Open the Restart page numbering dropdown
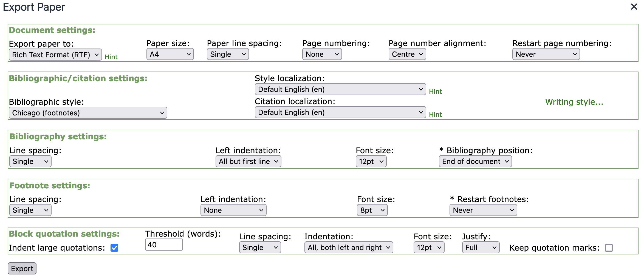Screen dimensions: 644x278 [545, 54]
